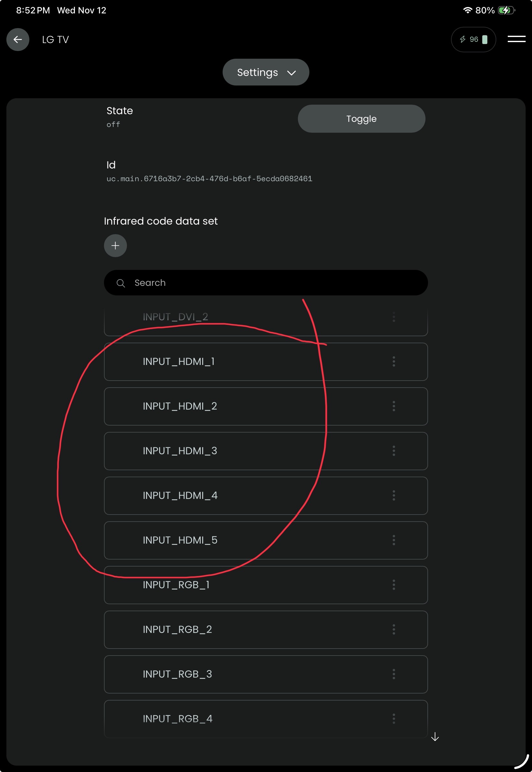Viewport: 532px width, 772px height.
Task: Click the Search input field
Action: [273, 283]
